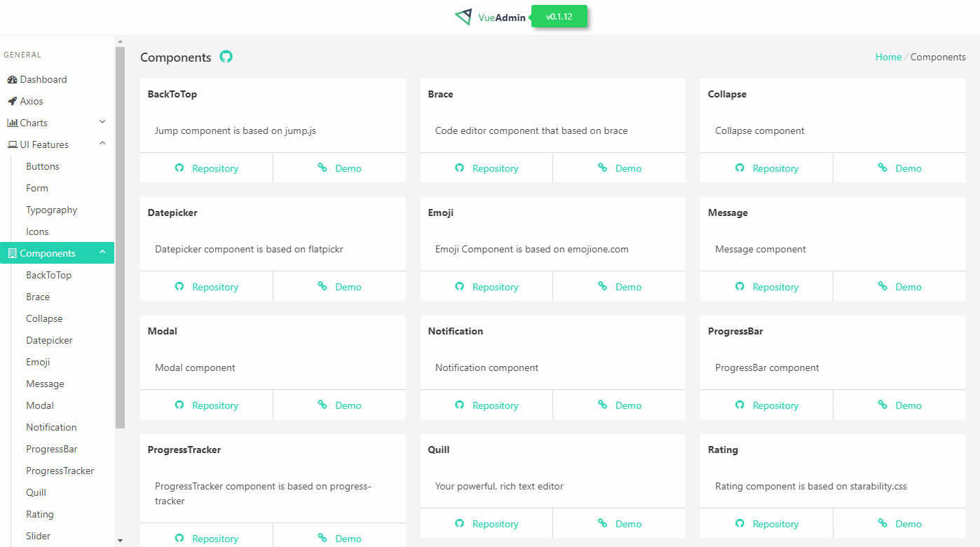Image resolution: width=980 pixels, height=547 pixels.
Task: Click the list icon next to Components menu
Action: pos(11,252)
